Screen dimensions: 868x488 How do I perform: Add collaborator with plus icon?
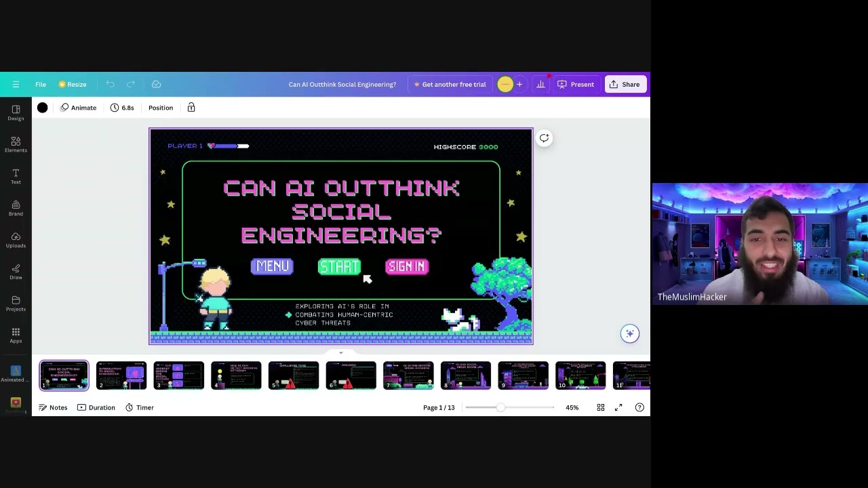coord(519,85)
